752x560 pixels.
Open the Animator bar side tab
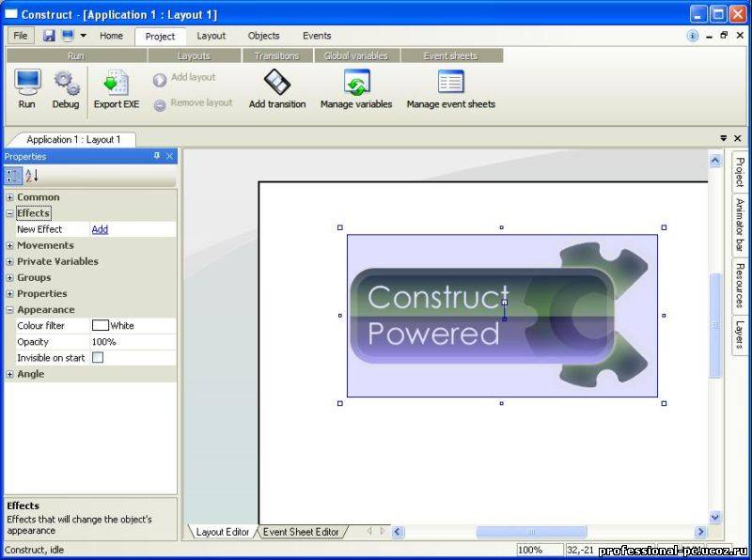coord(740,225)
